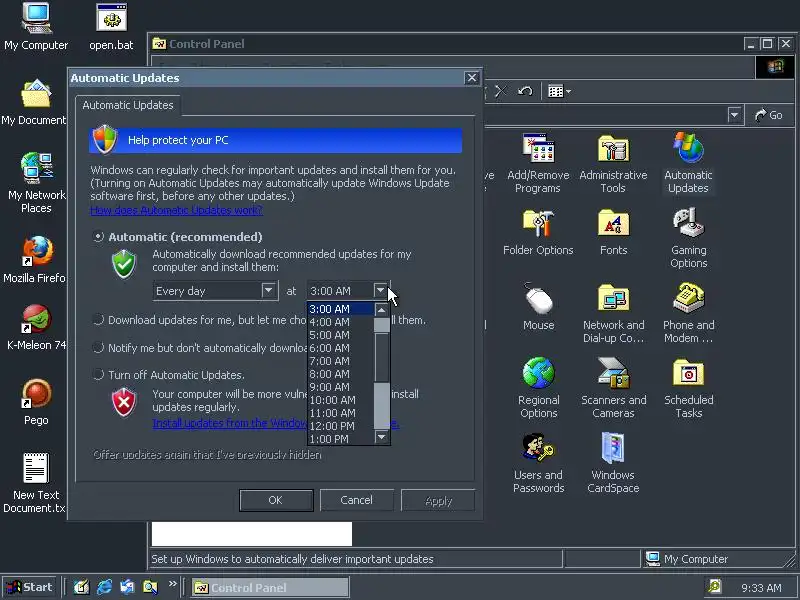Select Automatic (recommended) radio button
This screenshot has height=600, width=800.
point(98,237)
